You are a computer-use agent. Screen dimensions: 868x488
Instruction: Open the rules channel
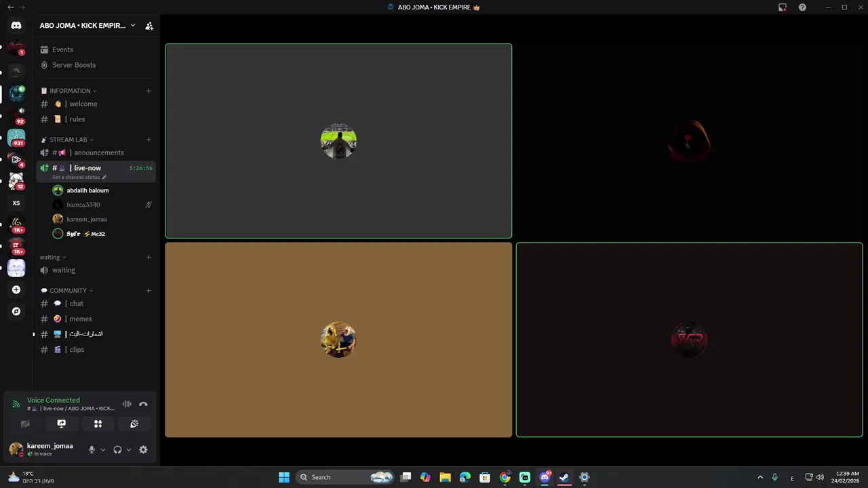coord(96,119)
